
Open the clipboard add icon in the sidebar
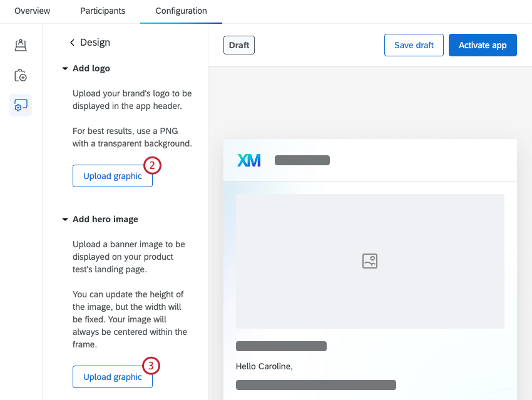point(21,75)
